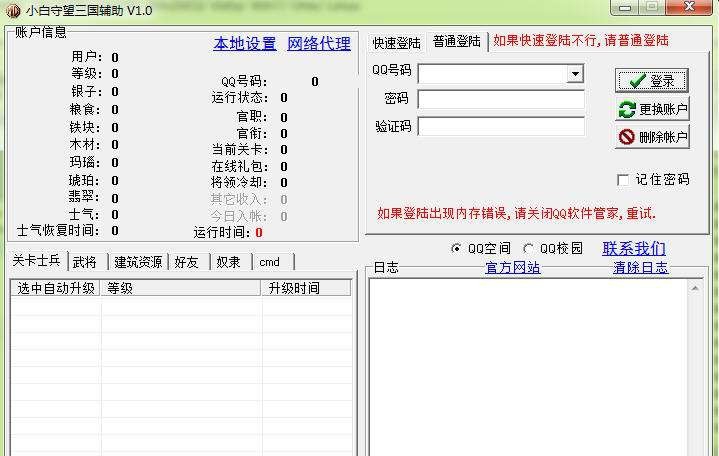
Task: Click the 当前关卡 label
Action: 239,150
